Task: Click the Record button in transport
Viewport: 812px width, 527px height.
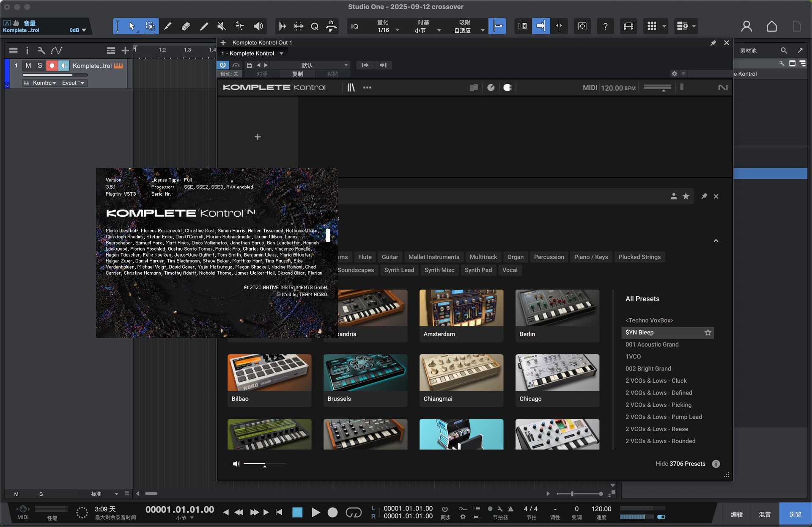Action: click(333, 512)
